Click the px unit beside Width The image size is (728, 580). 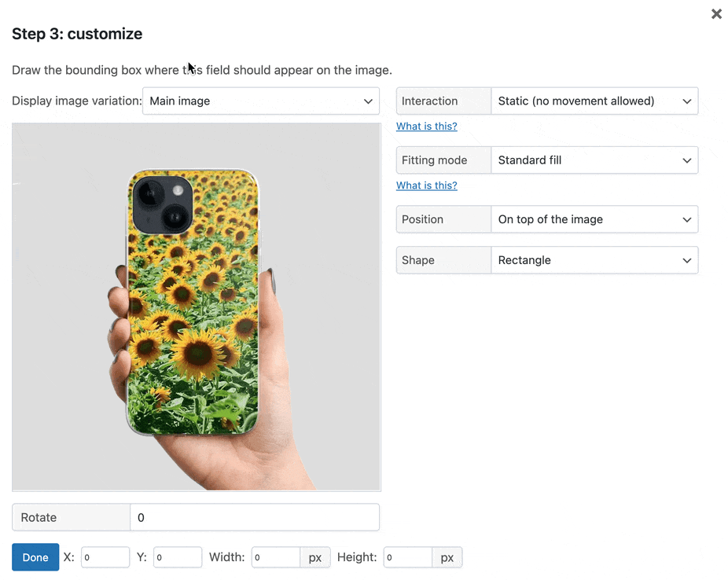pos(315,557)
